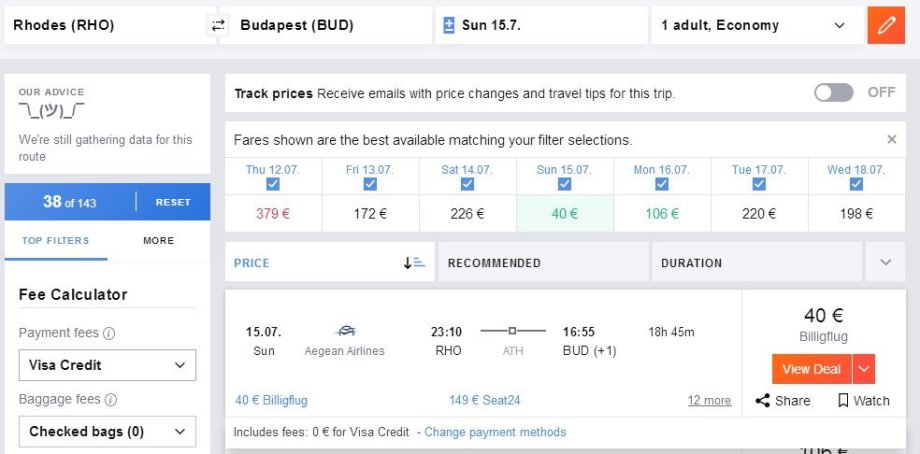Viewport: 920px width, 454px height.
Task: Uncheck the Sat 14.07. date checkbox
Action: coord(465,184)
